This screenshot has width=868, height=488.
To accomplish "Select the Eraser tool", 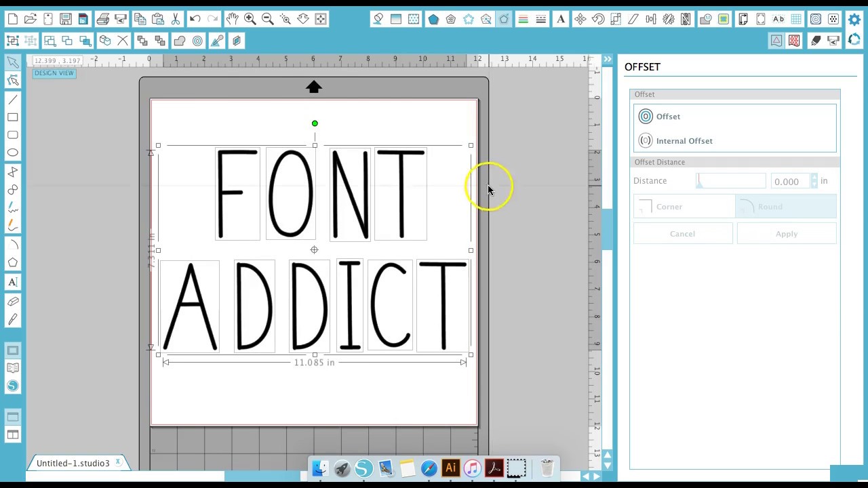I will pos(13,302).
